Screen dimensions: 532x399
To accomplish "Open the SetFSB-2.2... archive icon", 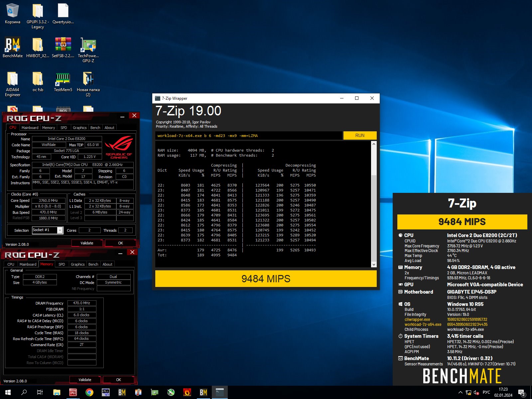I will click(x=63, y=47).
